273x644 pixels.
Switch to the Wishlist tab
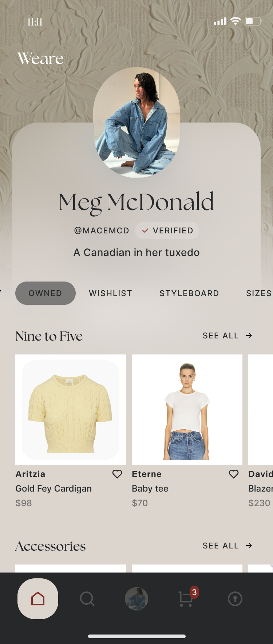pos(111,293)
